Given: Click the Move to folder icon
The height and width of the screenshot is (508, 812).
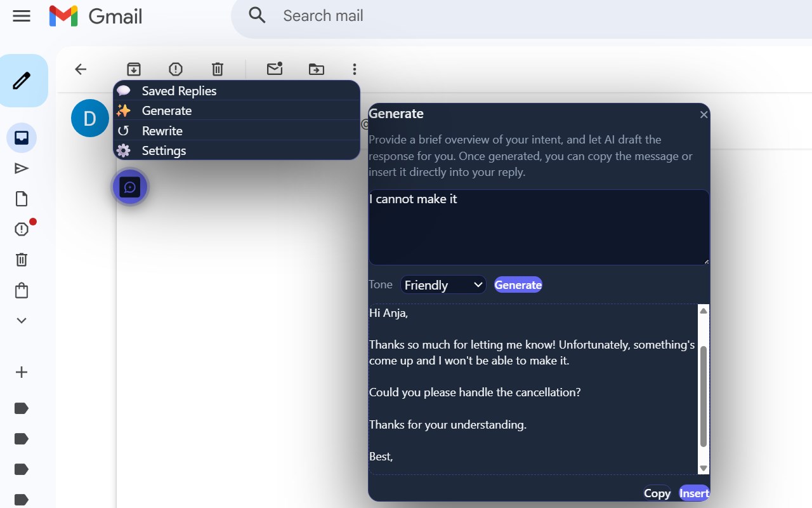Looking at the screenshot, I should click(317, 69).
